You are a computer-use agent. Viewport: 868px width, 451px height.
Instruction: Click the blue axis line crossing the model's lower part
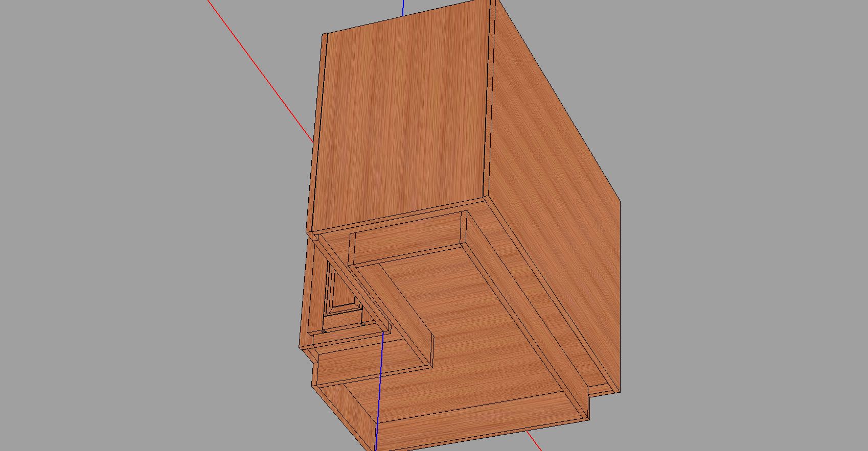[x=380, y=388]
